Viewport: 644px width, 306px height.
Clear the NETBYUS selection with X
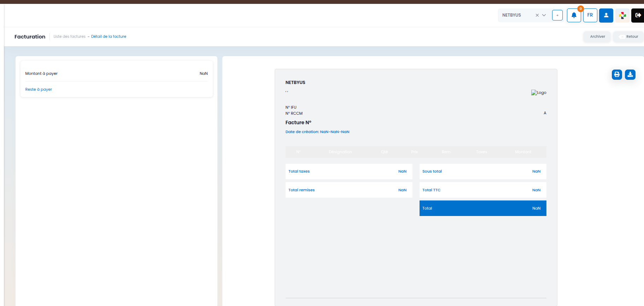(x=537, y=15)
